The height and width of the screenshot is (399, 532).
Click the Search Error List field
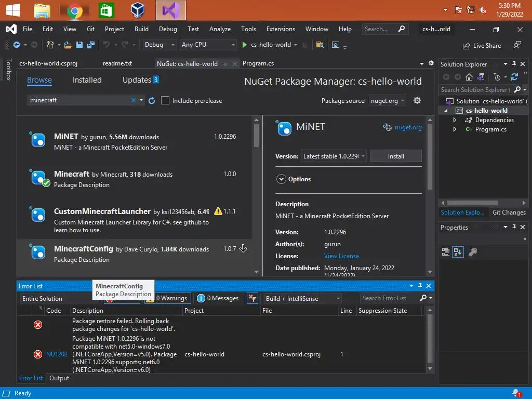tap(390, 298)
